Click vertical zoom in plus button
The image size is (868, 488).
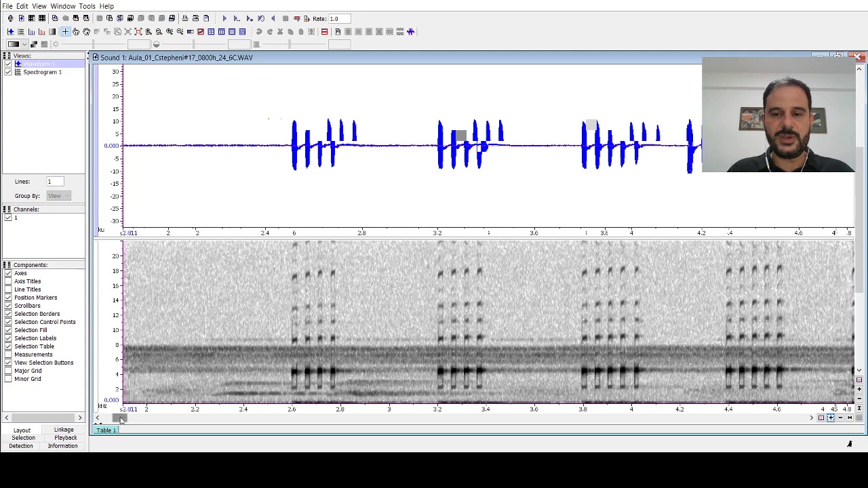point(859,389)
